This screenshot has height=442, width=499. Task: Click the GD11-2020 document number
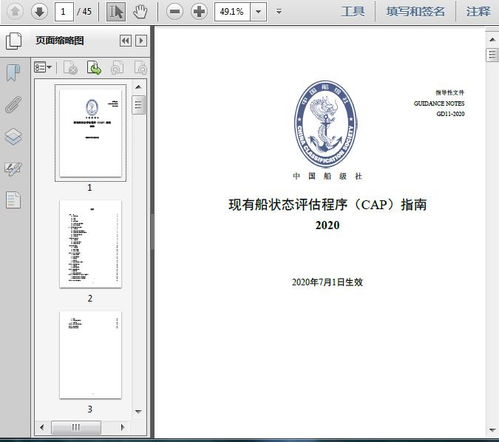pos(450,114)
